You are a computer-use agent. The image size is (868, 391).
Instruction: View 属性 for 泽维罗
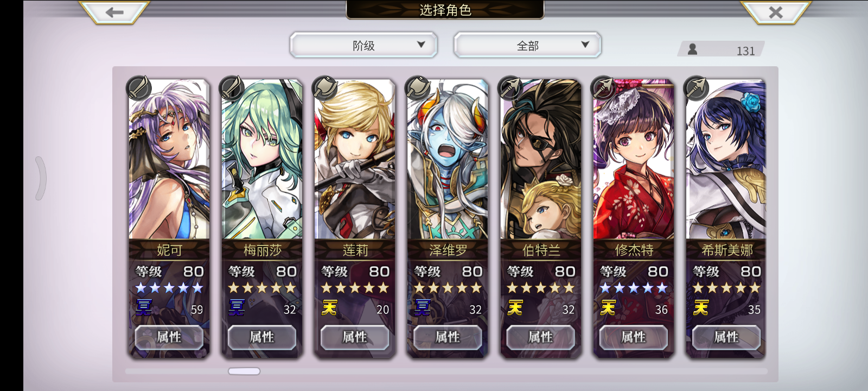point(448,337)
